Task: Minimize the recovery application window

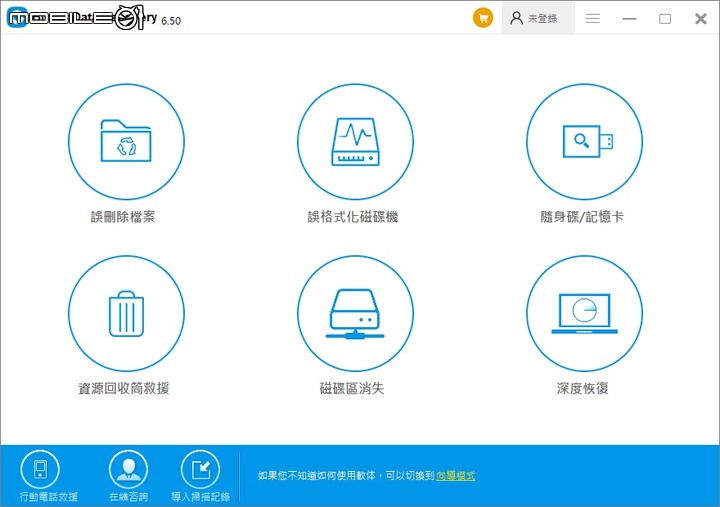Action: pyautogui.click(x=630, y=18)
